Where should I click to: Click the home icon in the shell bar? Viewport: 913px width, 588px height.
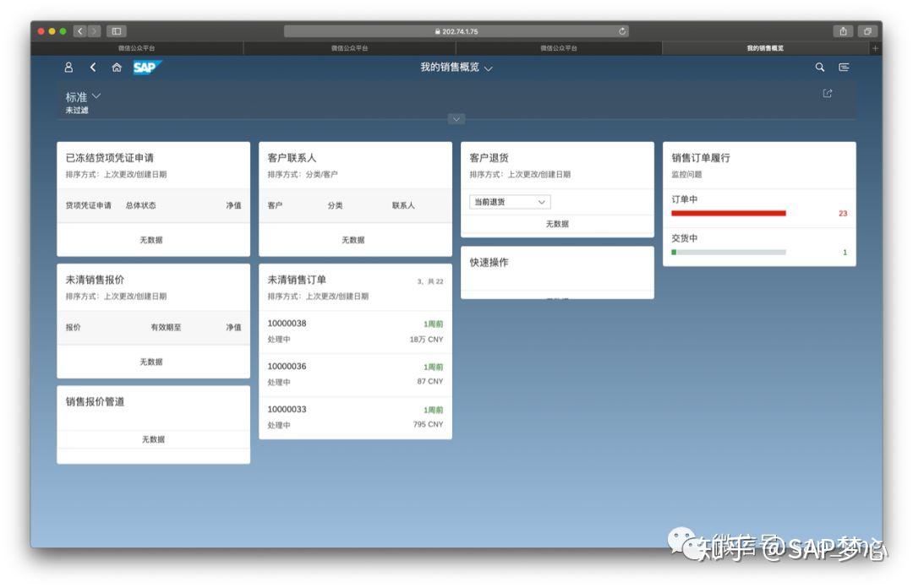click(117, 68)
